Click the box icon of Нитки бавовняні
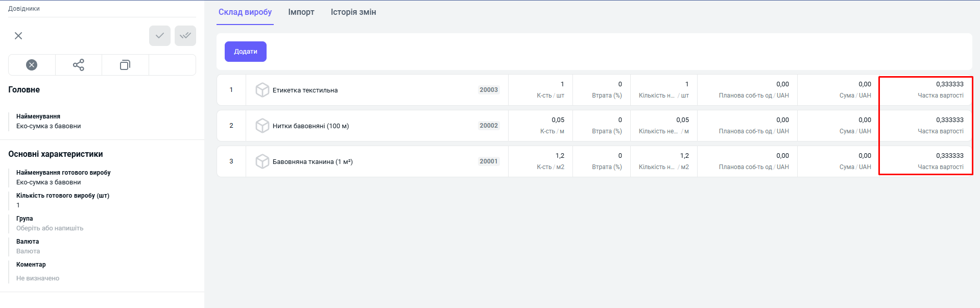This screenshot has height=308, width=980. [x=262, y=126]
